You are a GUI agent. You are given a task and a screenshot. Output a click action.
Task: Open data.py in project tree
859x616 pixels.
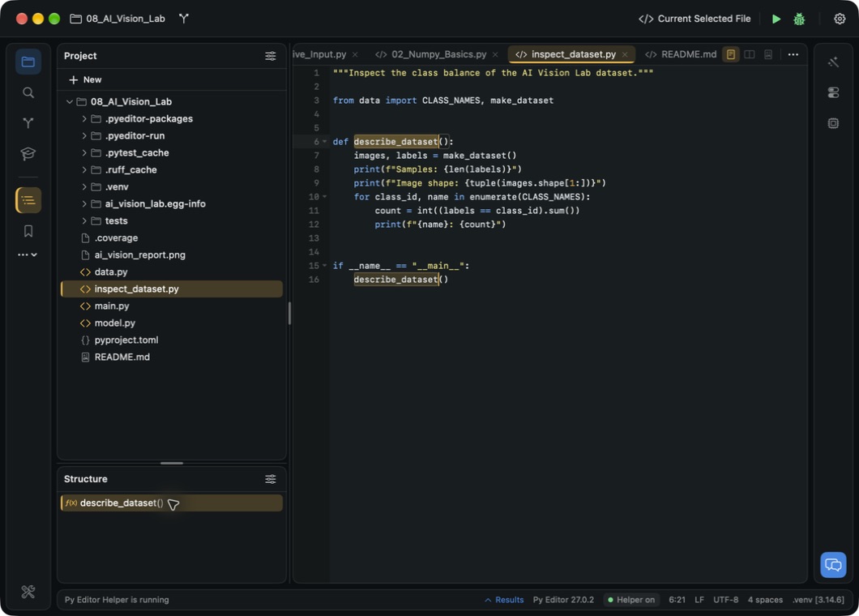pos(172,272)
